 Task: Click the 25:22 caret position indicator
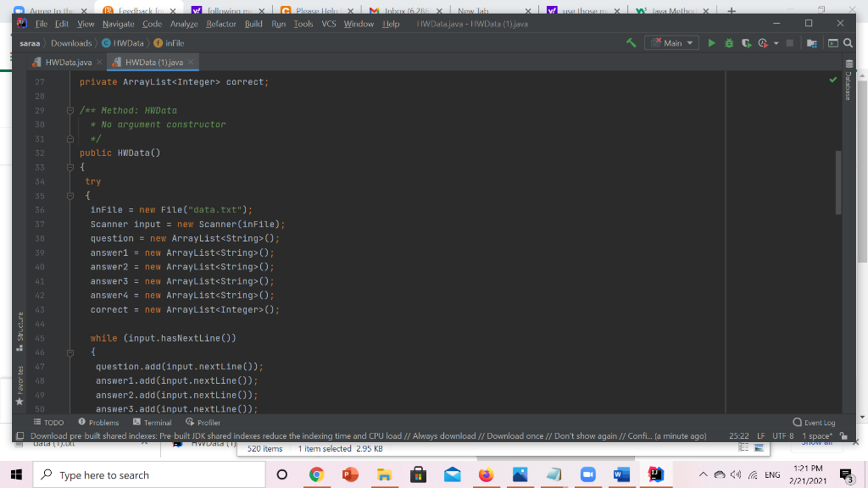pyautogui.click(x=739, y=436)
